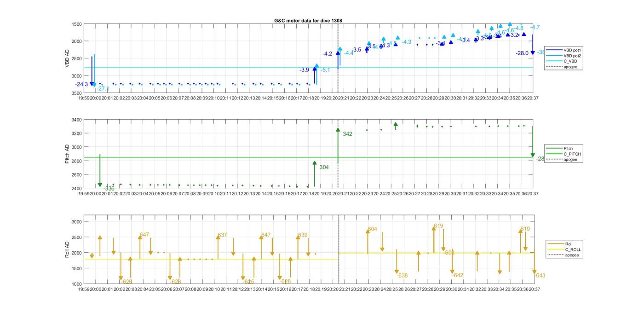Click the green arrow marker labeled 342
Screen dimensions: 644x319
pos(338,146)
